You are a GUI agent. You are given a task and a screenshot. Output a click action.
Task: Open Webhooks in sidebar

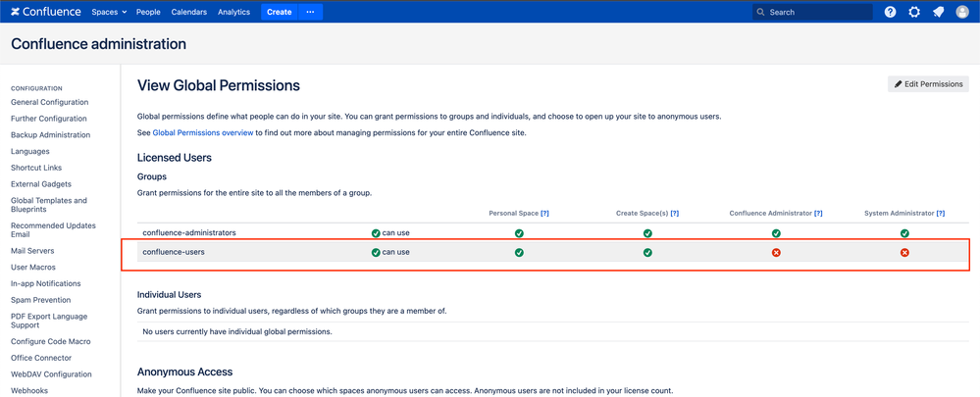(x=29, y=391)
